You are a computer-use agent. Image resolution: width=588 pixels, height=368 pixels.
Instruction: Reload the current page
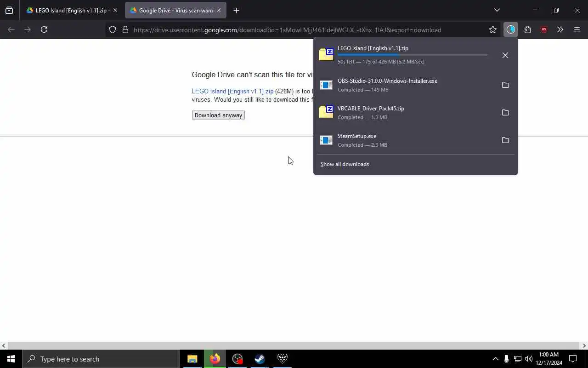44,29
